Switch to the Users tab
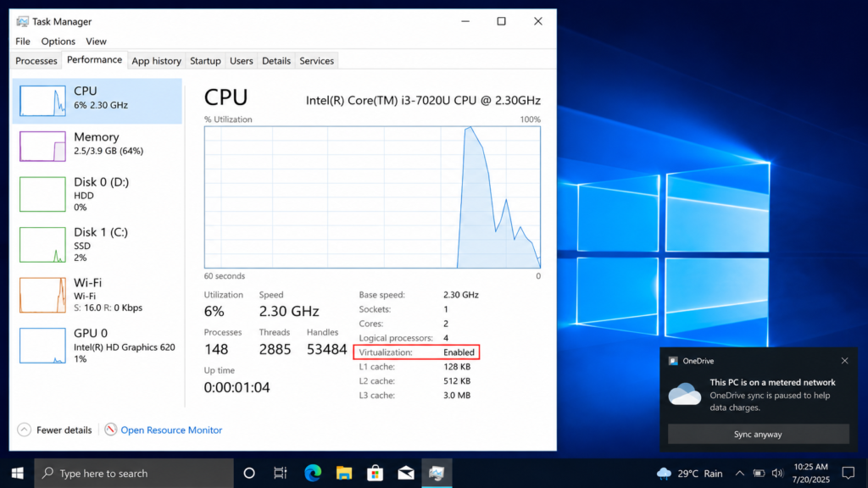The width and height of the screenshot is (868, 488). (x=242, y=61)
